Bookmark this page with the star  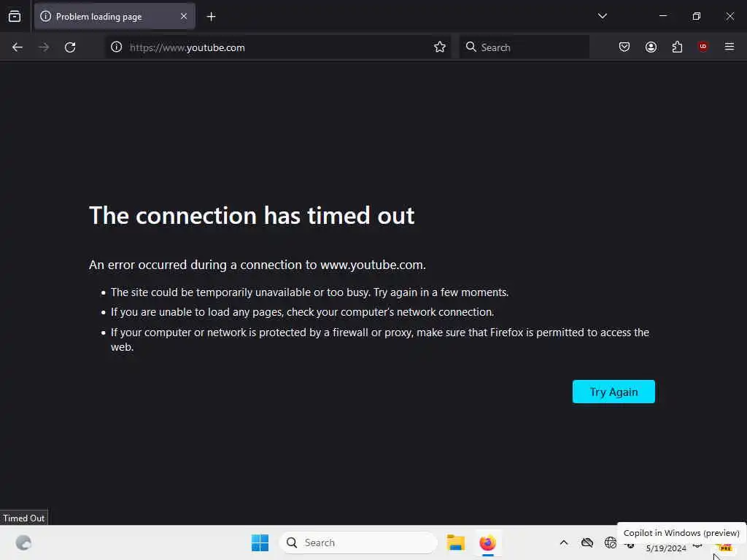440,47
